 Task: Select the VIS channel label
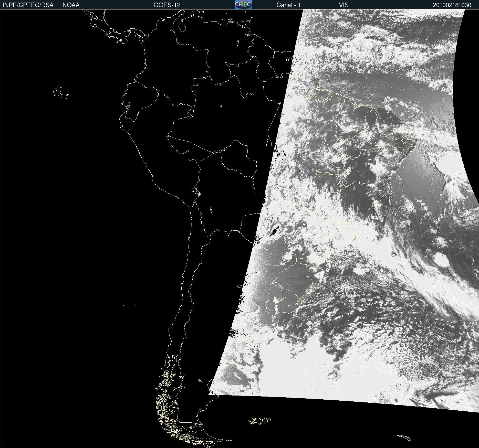click(344, 5)
